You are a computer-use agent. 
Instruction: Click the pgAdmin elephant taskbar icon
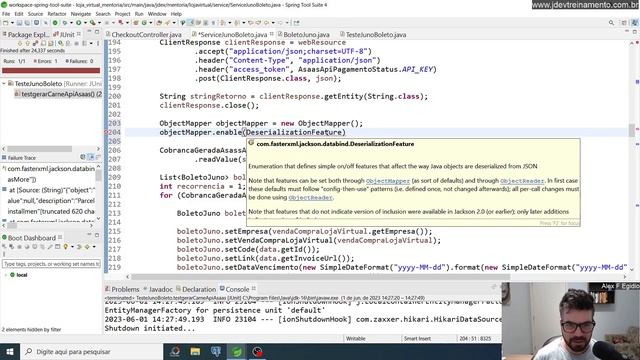pos(216,351)
